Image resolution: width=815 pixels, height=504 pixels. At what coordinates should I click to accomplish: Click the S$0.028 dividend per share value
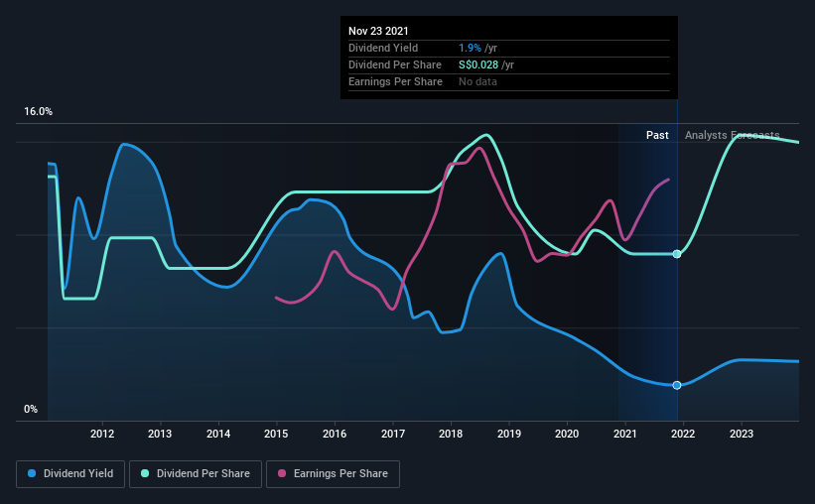[478, 64]
